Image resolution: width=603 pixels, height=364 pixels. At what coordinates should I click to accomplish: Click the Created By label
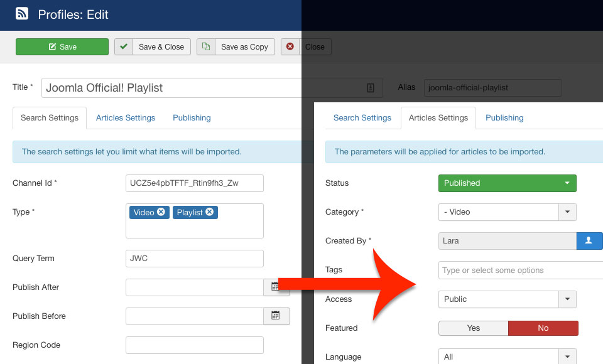349,241
